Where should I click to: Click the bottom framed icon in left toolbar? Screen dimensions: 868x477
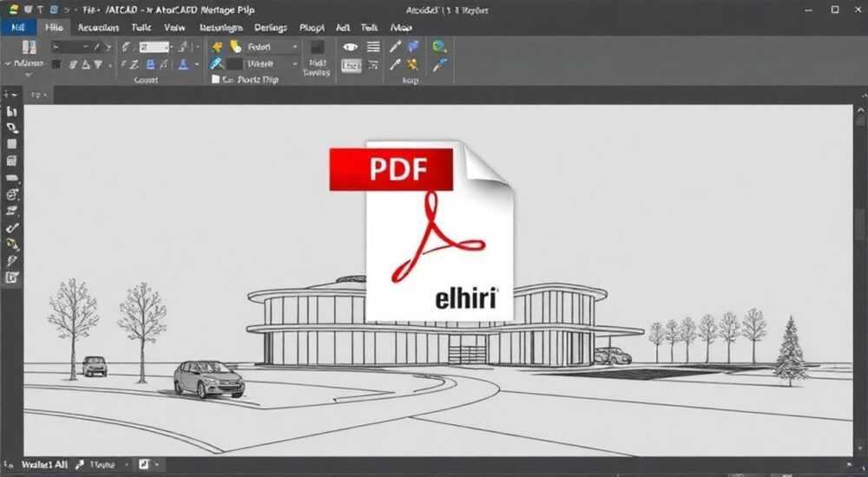pyautogui.click(x=12, y=278)
